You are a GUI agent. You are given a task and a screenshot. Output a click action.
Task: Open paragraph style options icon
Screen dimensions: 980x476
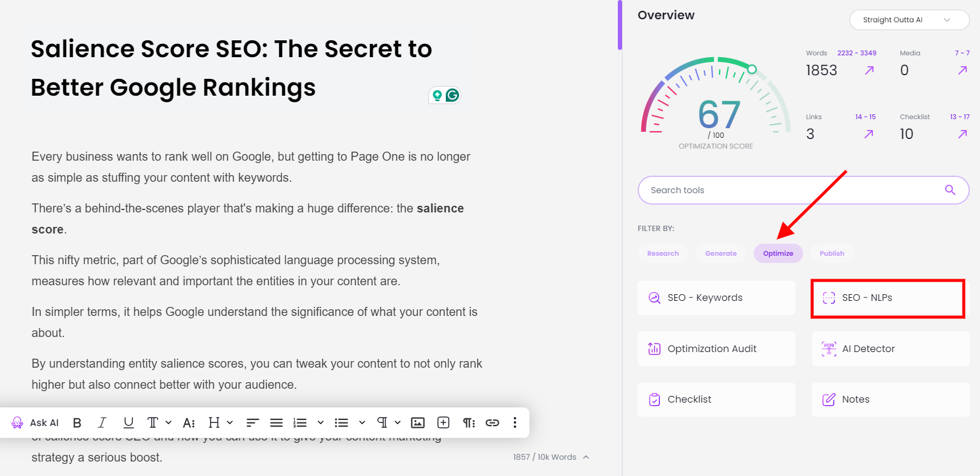coord(469,422)
